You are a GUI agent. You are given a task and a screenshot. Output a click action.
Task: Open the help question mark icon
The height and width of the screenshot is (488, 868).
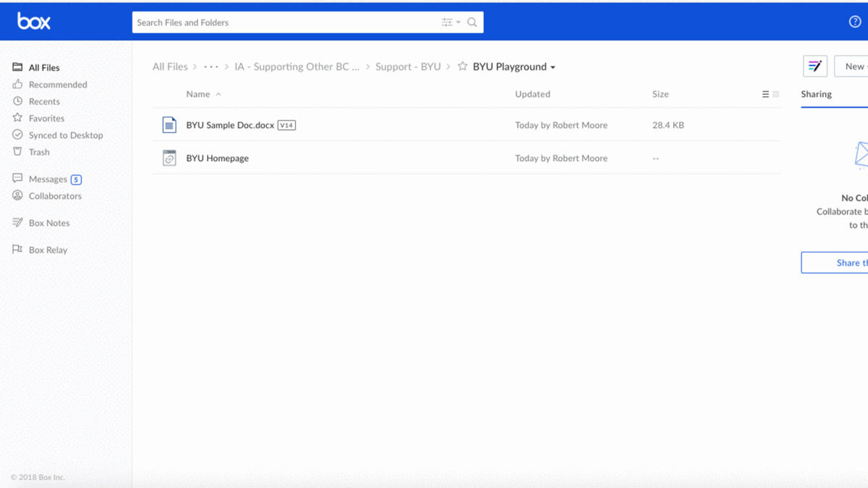click(855, 22)
